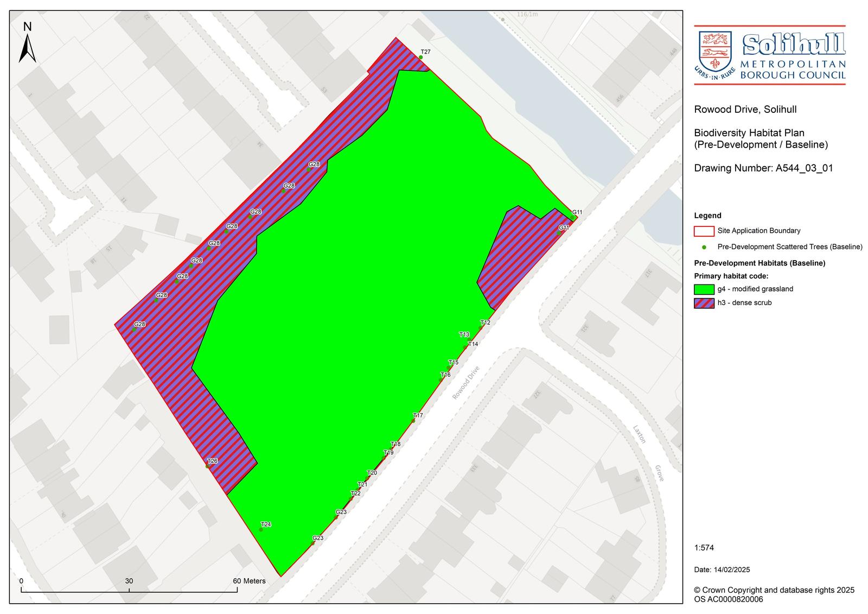This screenshot has width=868, height=614.
Task: Click the Rowood Drive street label
Action: click(466, 383)
